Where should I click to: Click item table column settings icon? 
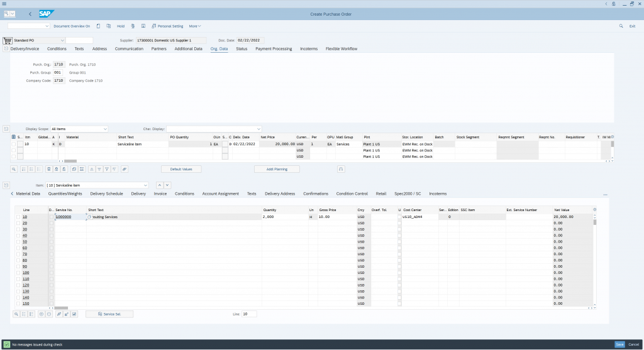[x=613, y=137]
